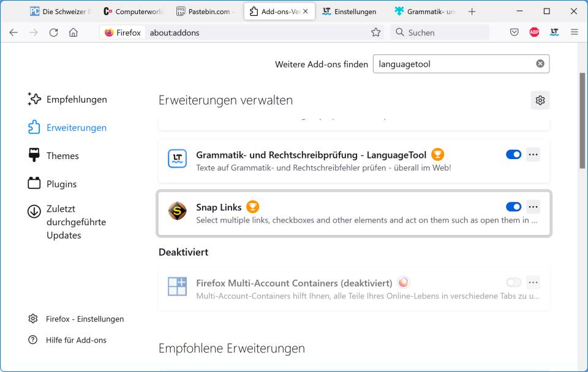This screenshot has width=588, height=372.
Task: Enable Firefox Multi-Account Containers
Action: click(513, 282)
